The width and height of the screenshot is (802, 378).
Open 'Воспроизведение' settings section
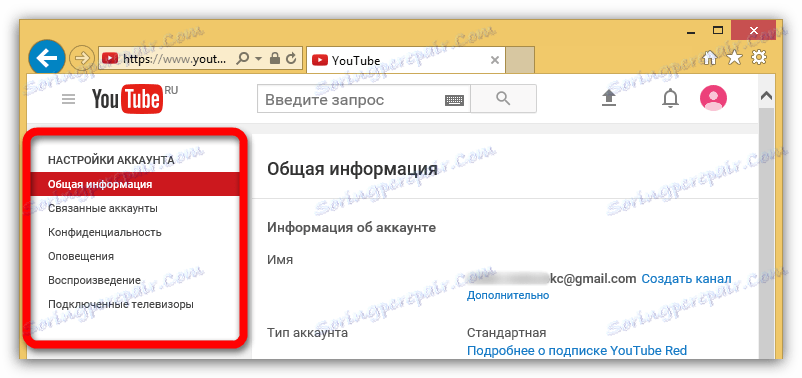click(94, 280)
